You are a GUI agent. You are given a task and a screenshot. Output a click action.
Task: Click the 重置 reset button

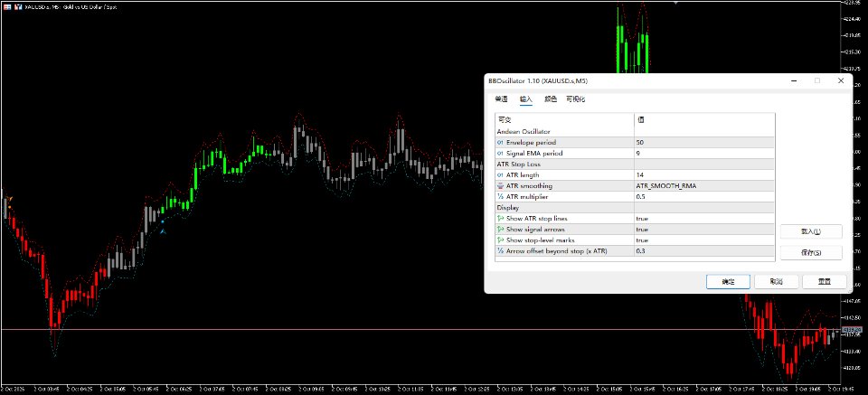(x=825, y=282)
